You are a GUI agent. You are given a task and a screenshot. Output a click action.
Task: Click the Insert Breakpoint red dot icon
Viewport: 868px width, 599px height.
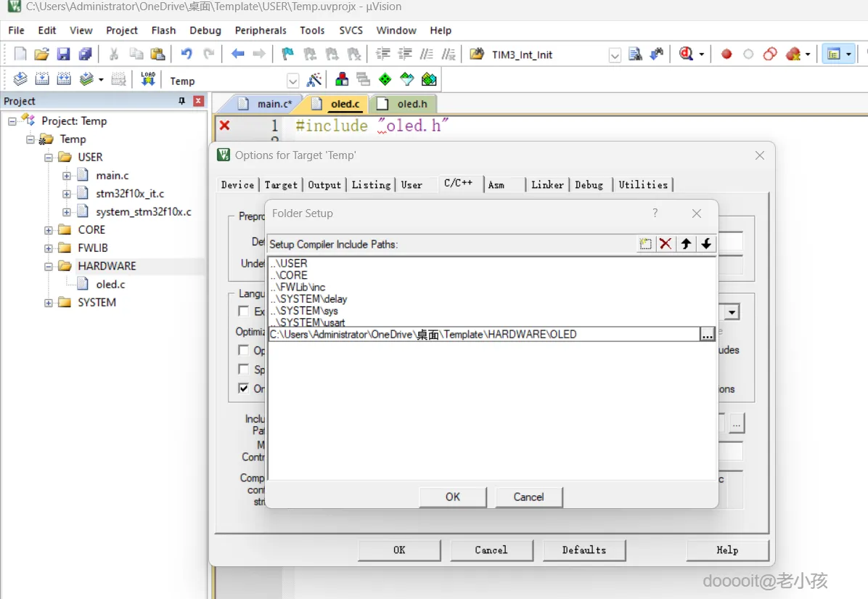click(726, 54)
